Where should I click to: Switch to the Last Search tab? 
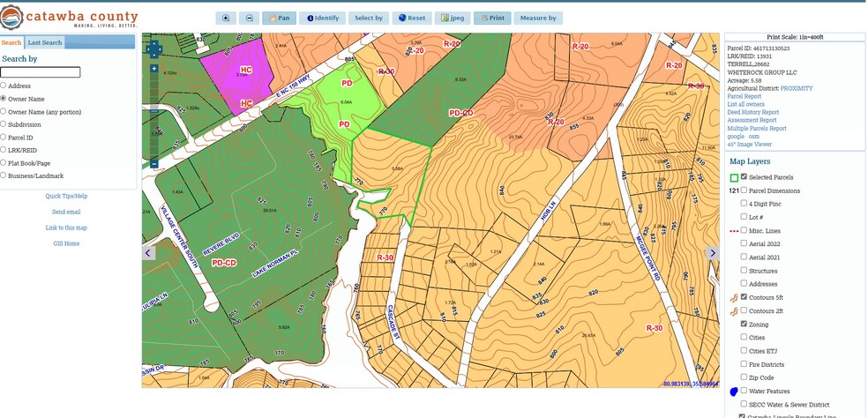tap(44, 42)
